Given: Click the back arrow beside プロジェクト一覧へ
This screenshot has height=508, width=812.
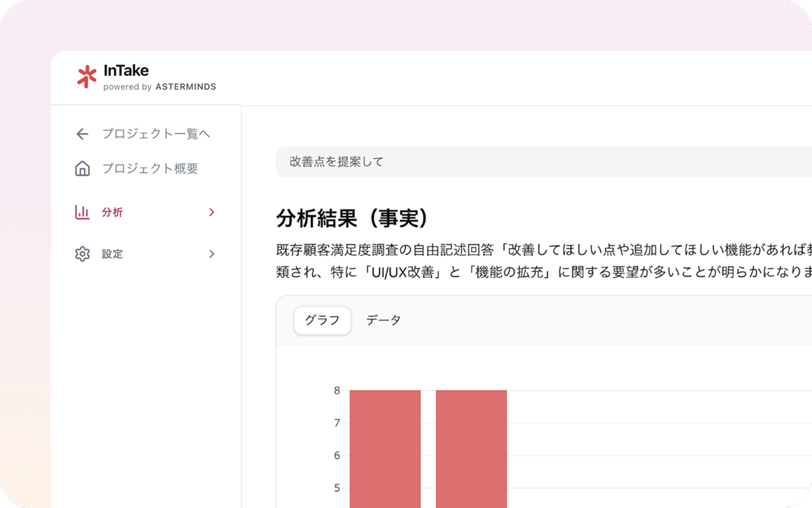Looking at the screenshot, I should 82,134.
